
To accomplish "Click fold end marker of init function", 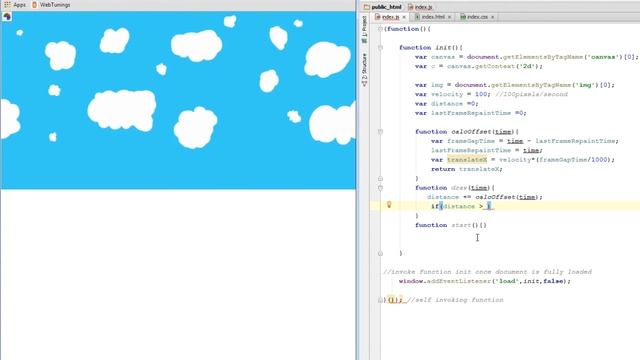I will (x=380, y=253).
